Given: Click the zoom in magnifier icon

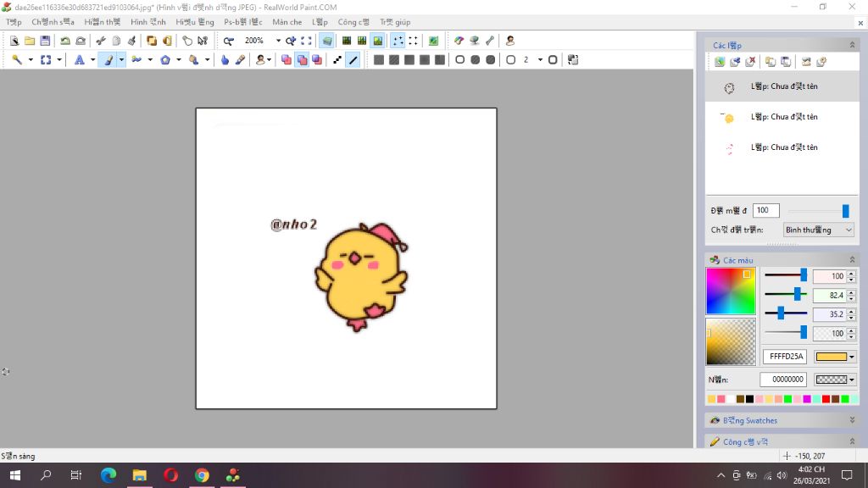Looking at the screenshot, I should tap(290, 41).
